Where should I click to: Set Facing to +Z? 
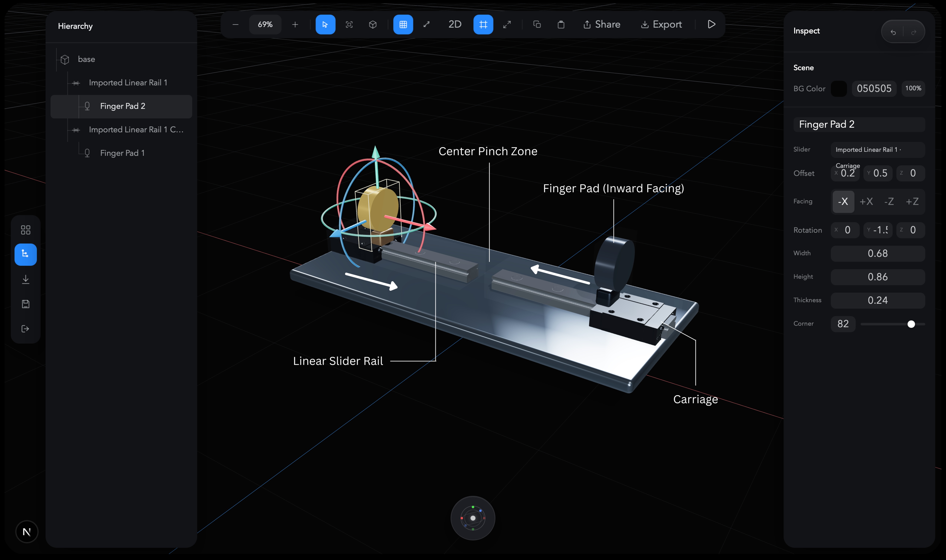pyautogui.click(x=912, y=202)
